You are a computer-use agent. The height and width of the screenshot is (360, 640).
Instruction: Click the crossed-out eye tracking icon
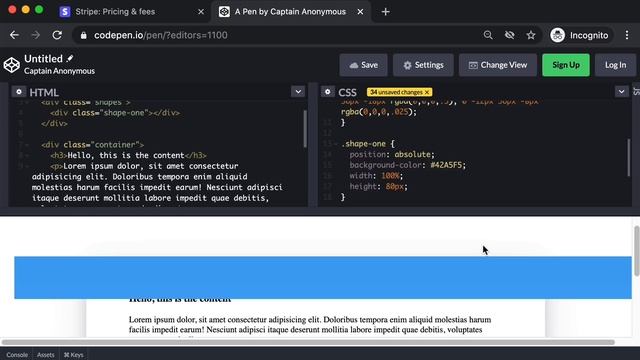point(509,35)
